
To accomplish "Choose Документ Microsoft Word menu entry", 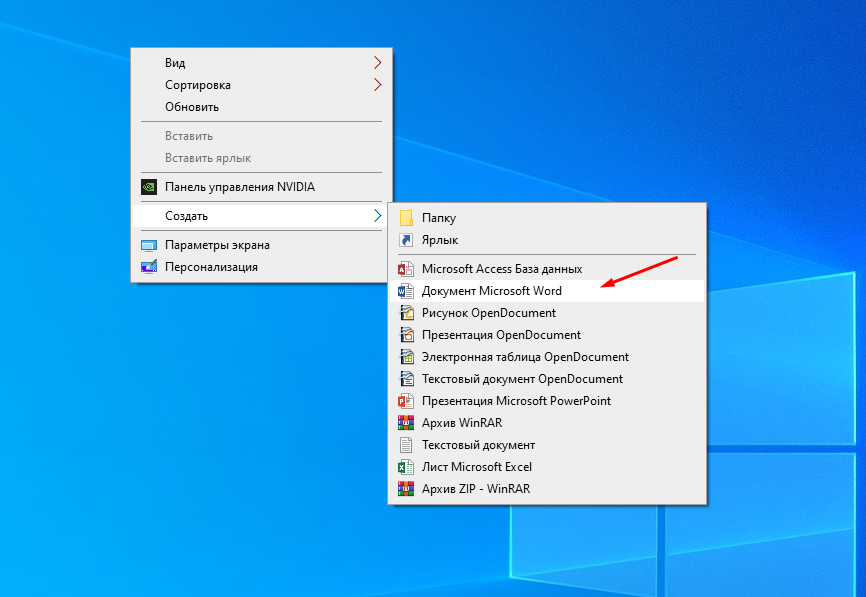I will pos(492,291).
